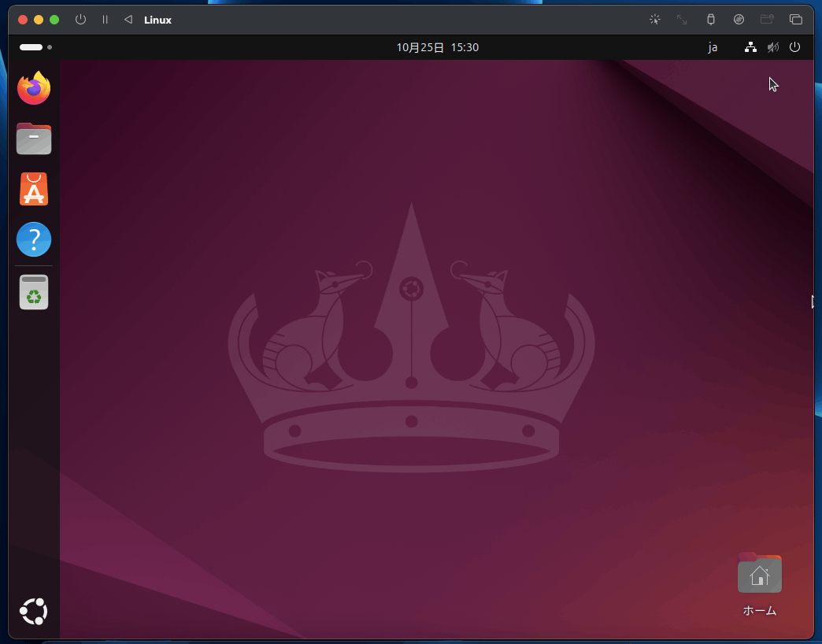Toggle capture mouse cursor icon in VM toolbar
This screenshot has width=822, height=644.
pyautogui.click(x=654, y=20)
